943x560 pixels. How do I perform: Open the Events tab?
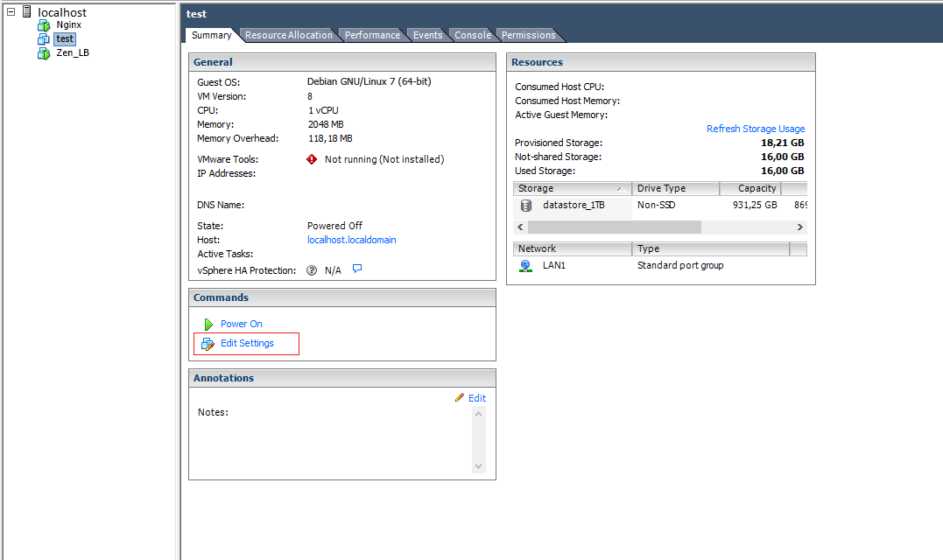[427, 35]
